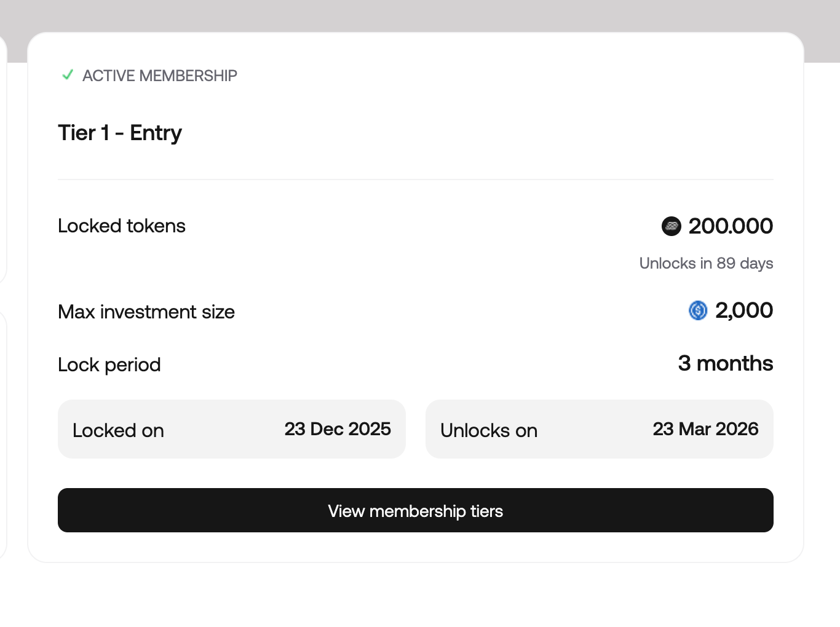Click the blue USDC coin icon
This screenshot has height=627, width=840.
click(698, 310)
